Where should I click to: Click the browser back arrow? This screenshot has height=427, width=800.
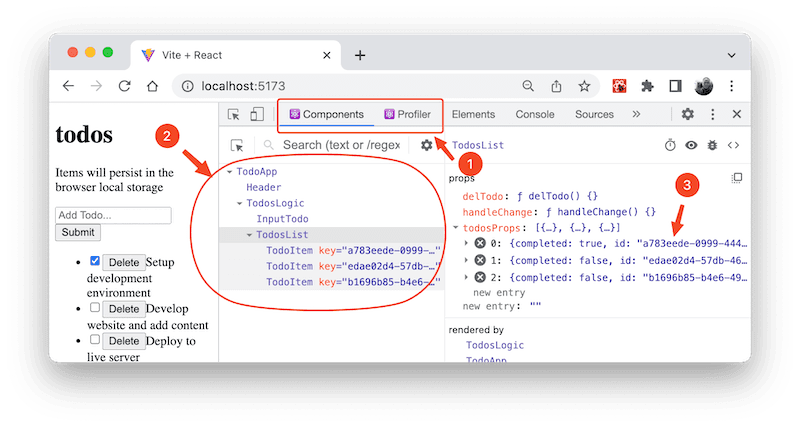pos(68,86)
